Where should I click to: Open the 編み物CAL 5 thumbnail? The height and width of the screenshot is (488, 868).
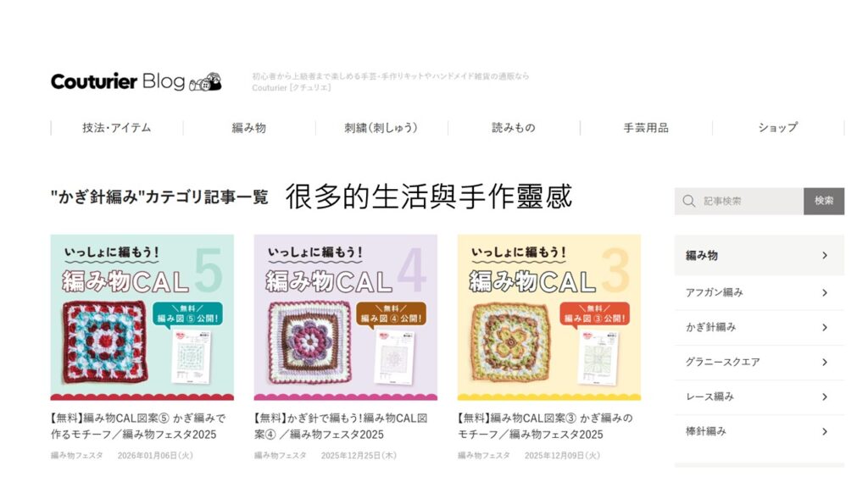click(142, 317)
